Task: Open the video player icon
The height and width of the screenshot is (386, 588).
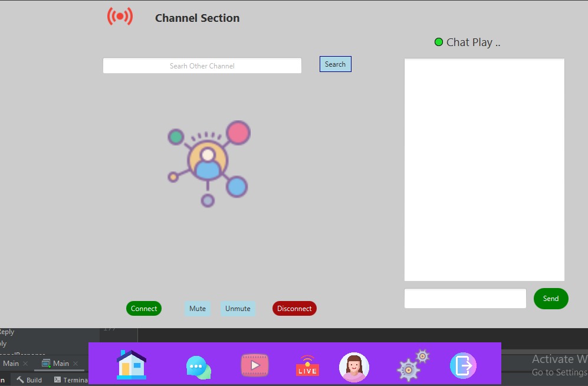Action: [254, 365]
